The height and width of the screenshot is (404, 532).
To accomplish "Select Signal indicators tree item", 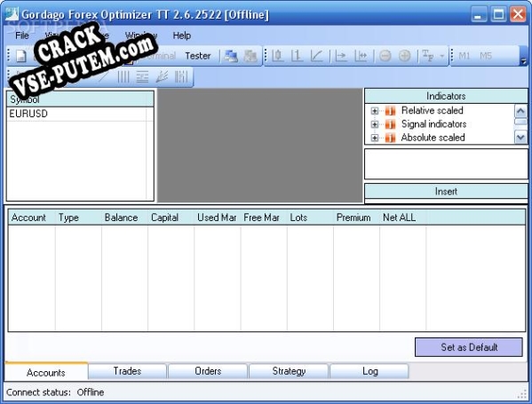I will tap(433, 123).
